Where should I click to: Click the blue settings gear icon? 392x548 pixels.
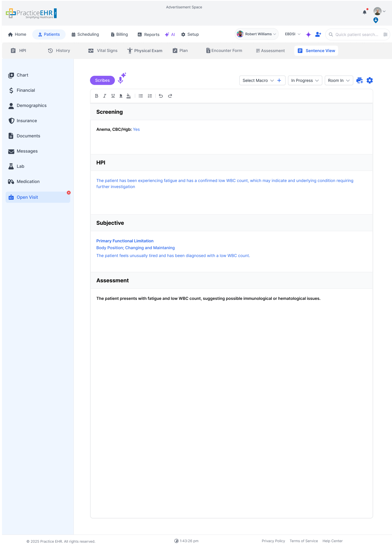click(370, 80)
